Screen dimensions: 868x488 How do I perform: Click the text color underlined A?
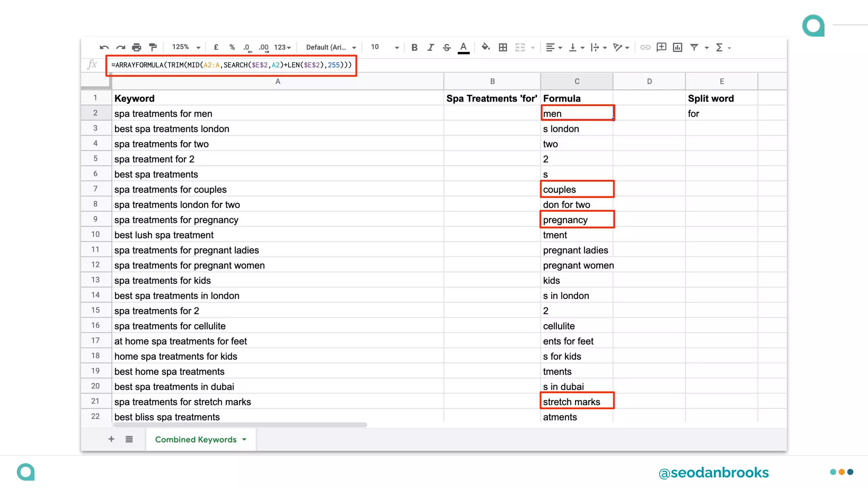[464, 47]
